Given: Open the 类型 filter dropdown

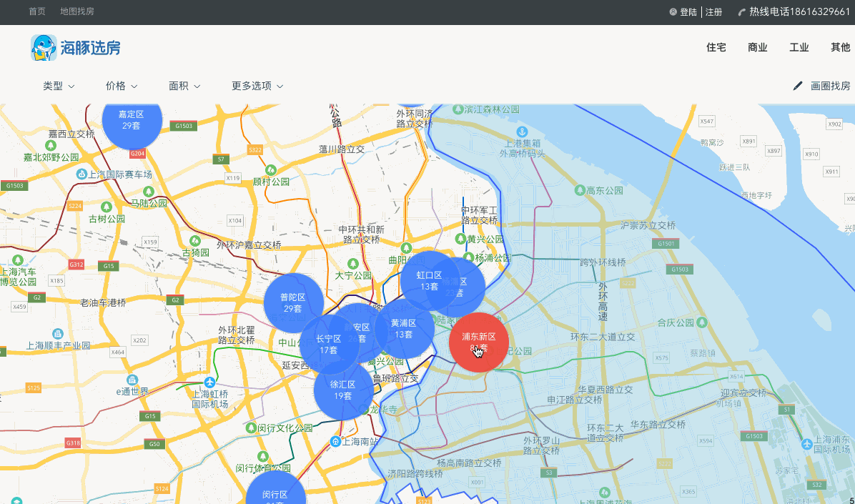Looking at the screenshot, I should [x=59, y=86].
